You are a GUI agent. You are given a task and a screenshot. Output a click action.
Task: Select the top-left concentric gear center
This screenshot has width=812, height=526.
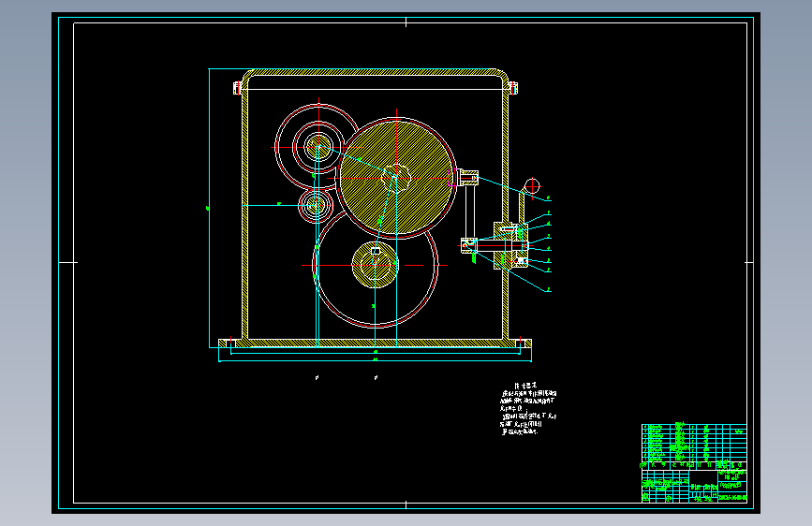[x=318, y=147]
